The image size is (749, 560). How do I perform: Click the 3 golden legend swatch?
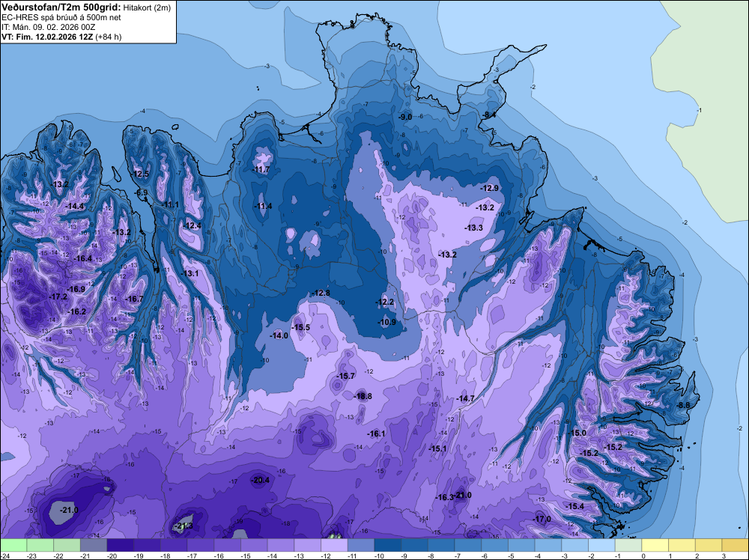click(x=736, y=545)
